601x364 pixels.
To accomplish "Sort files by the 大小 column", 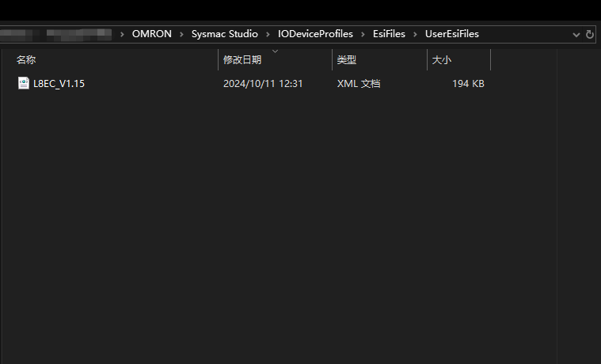I will [441, 60].
